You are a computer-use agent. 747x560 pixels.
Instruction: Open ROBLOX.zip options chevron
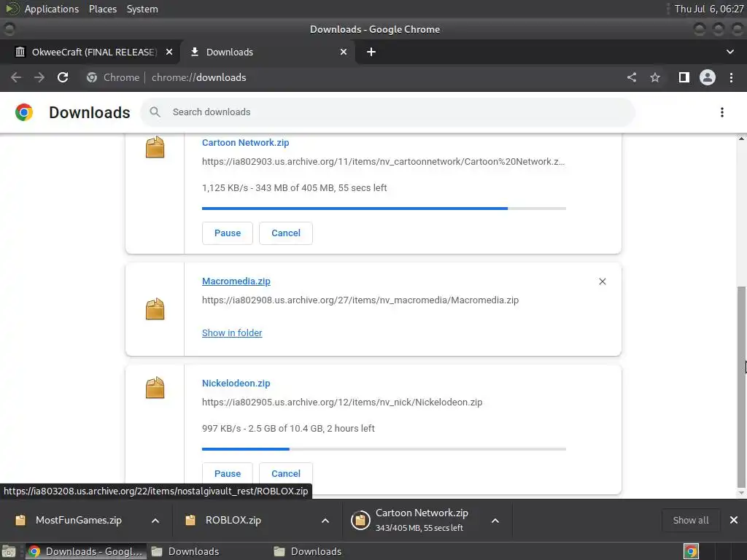pyautogui.click(x=325, y=521)
